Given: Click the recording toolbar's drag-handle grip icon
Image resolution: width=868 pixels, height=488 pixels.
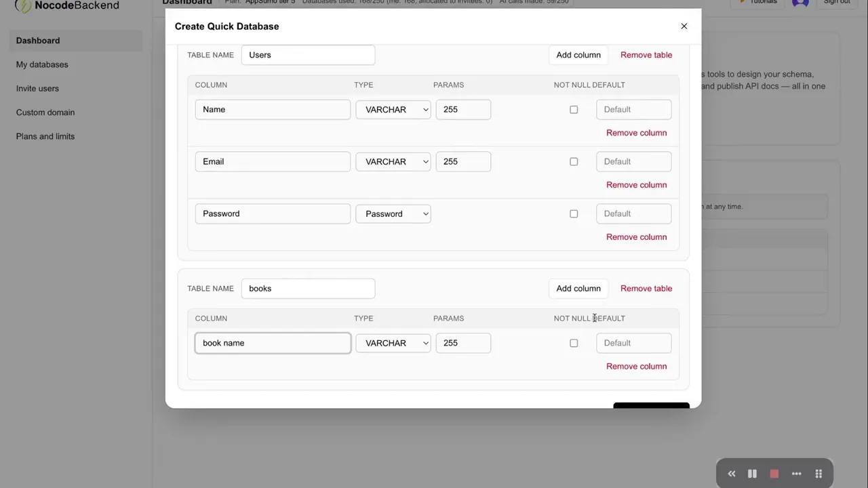Looking at the screenshot, I should pos(818,474).
